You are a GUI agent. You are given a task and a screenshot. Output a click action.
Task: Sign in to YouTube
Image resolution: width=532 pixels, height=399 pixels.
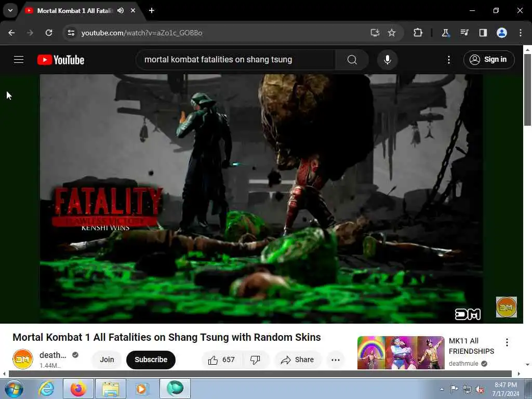[x=489, y=60]
